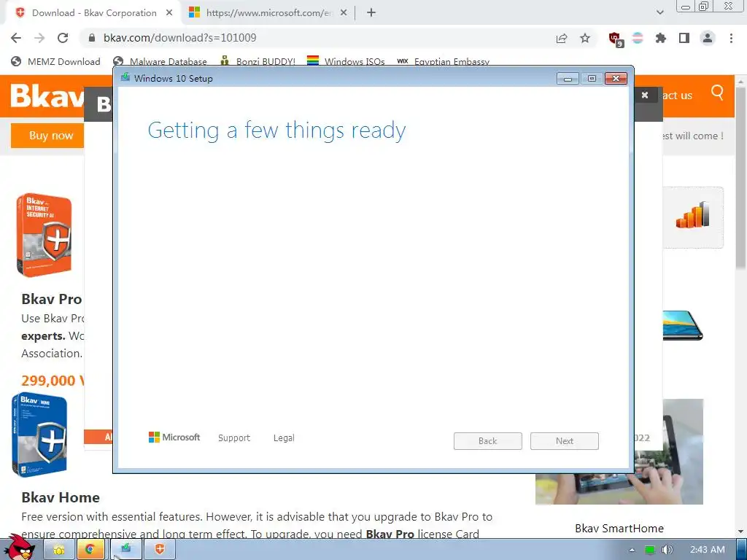The height and width of the screenshot is (560, 747).
Task: Click the orange bar chart icon
Action: [x=692, y=215]
